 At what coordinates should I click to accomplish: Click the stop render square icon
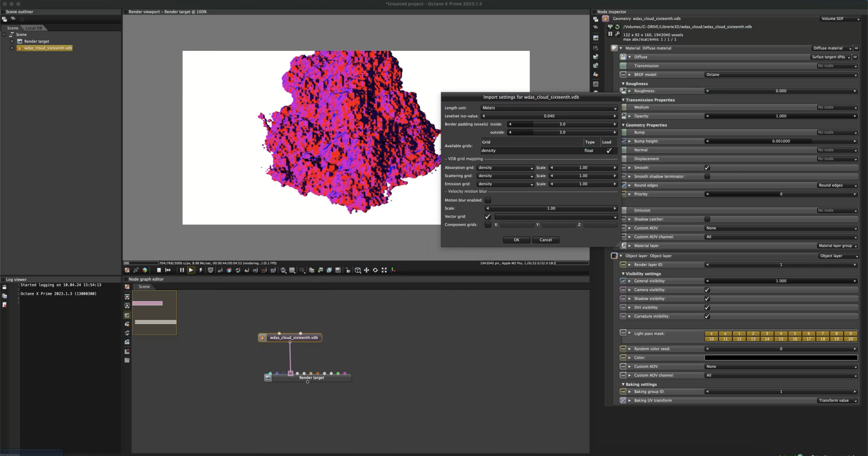pyautogui.click(x=159, y=270)
